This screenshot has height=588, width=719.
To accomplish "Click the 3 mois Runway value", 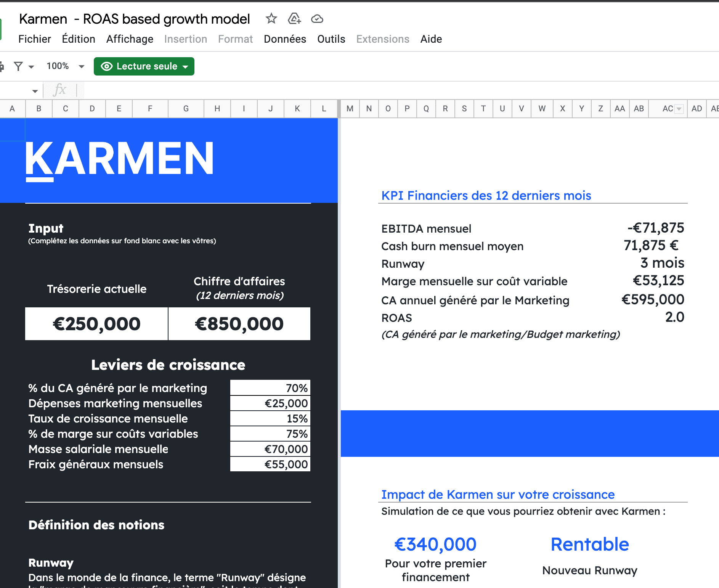I will pos(662,263).
